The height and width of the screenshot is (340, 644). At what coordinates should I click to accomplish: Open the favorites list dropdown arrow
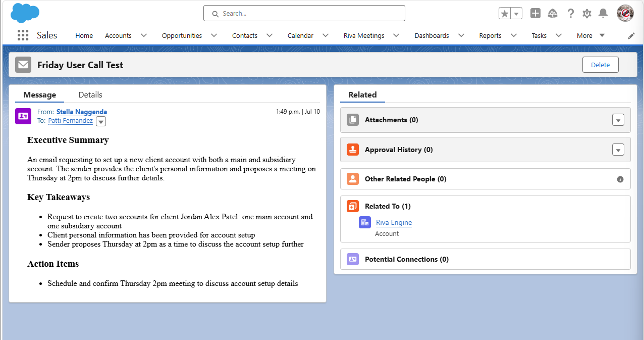[516, 14]
